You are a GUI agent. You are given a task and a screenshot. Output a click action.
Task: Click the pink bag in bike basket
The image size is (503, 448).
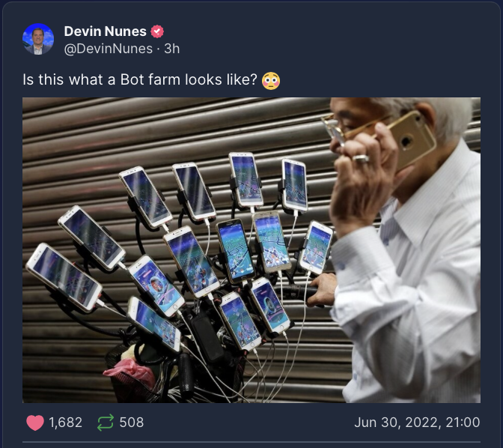131,372
